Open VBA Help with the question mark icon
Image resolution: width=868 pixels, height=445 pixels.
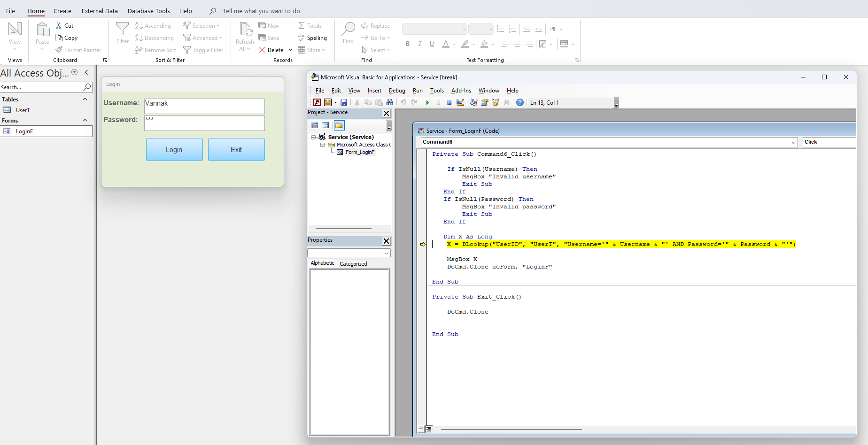(x=520, y=102)
